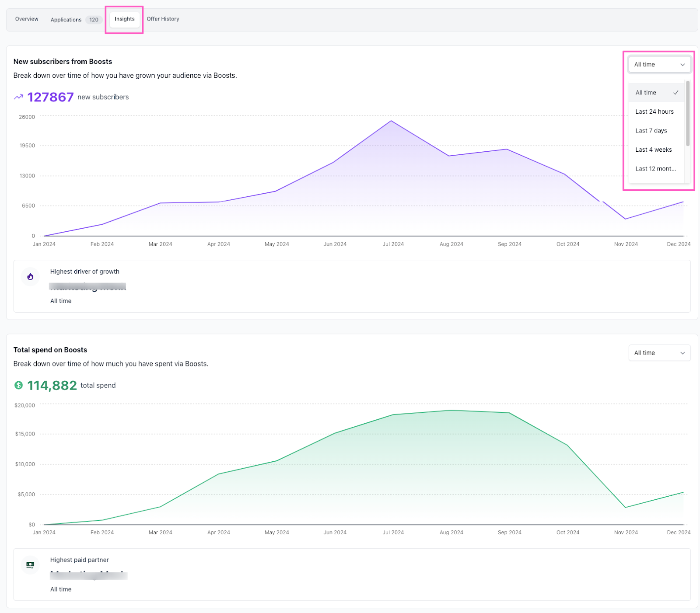Click the cash icon beside Highest paid partner
The height and width of the screenshot is (613, 700).
tap(30, 565)
